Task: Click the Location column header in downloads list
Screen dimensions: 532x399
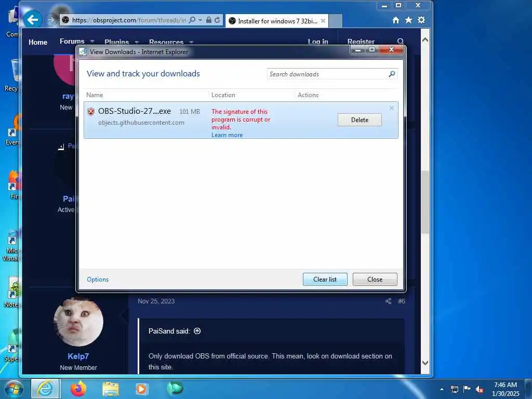Action: tap(223, 95)
